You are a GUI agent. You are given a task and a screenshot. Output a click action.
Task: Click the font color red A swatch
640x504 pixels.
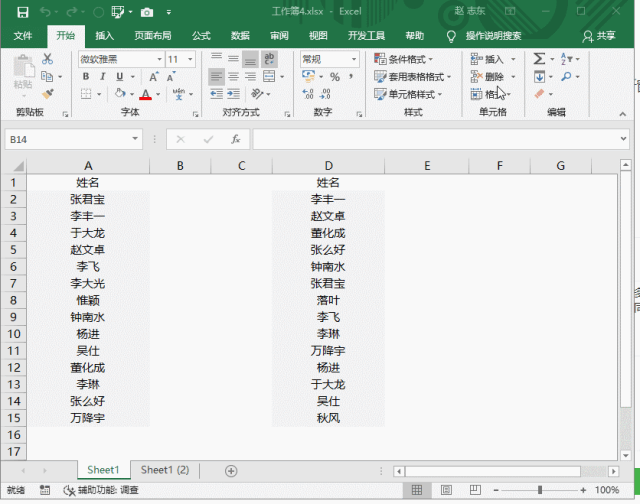point(146,95)
